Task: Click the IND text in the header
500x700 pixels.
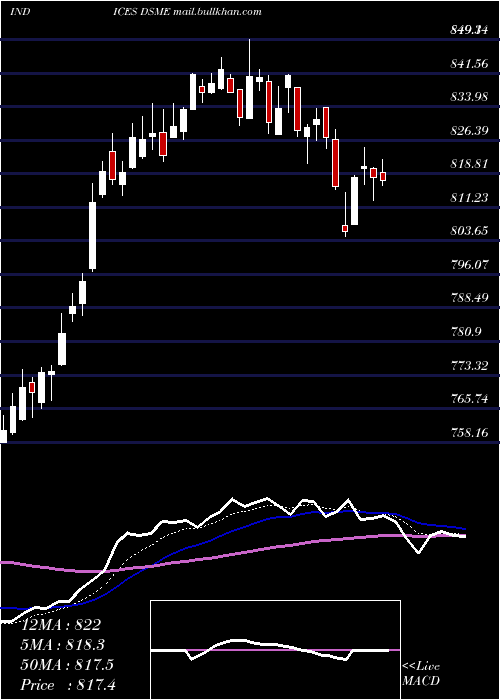Action: click(x=20, y=12)
